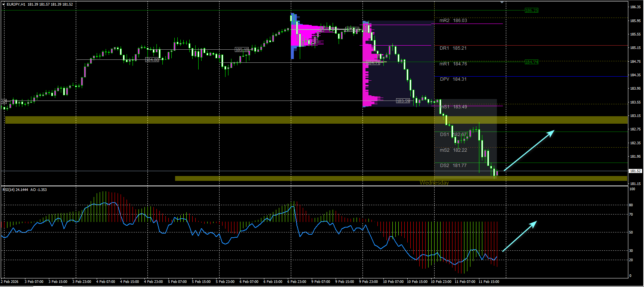Select the mS1 183.49 support label

point(454,107)
